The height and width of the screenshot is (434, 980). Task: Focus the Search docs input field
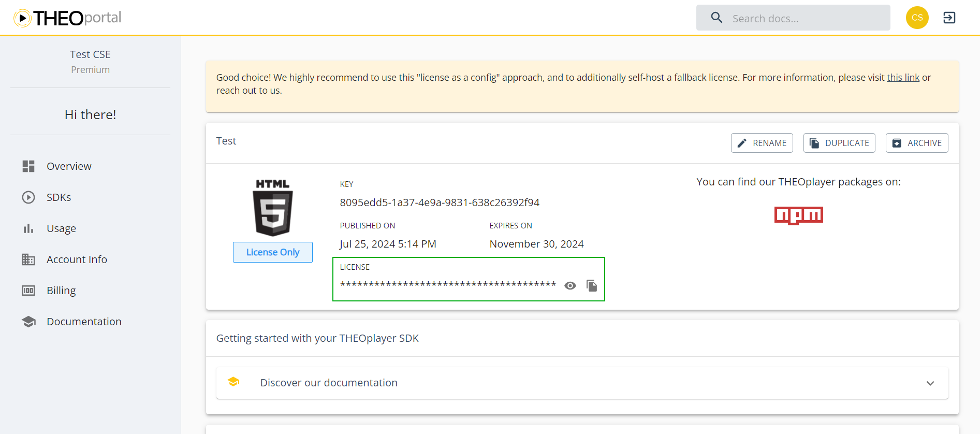pyautogui.click(x=808, y=19)
